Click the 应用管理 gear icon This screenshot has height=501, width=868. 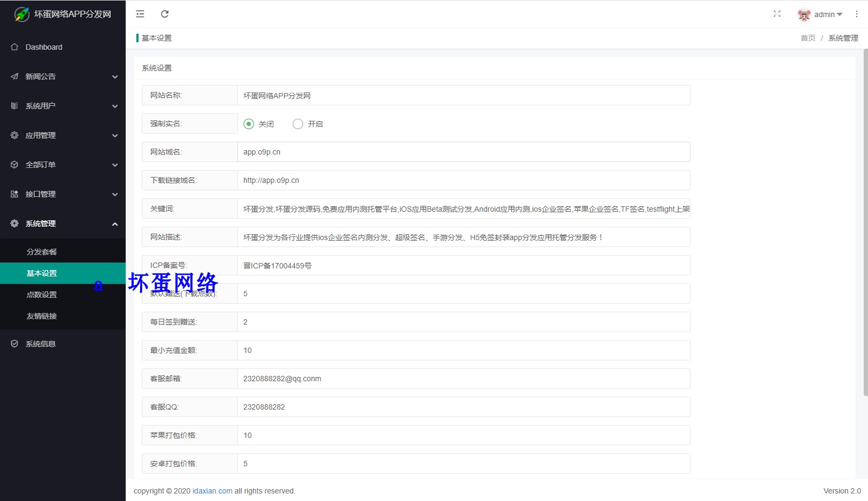[14, 135]
